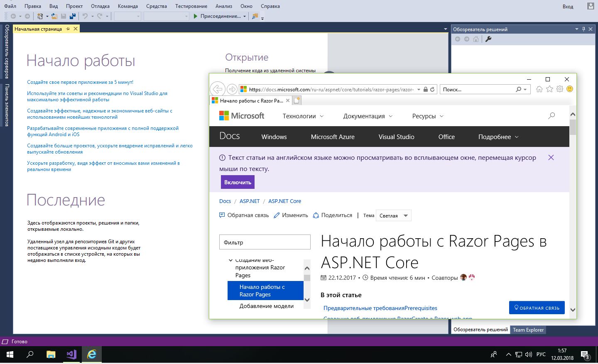Click the Фильтр input field

click(x=265, y=242)
